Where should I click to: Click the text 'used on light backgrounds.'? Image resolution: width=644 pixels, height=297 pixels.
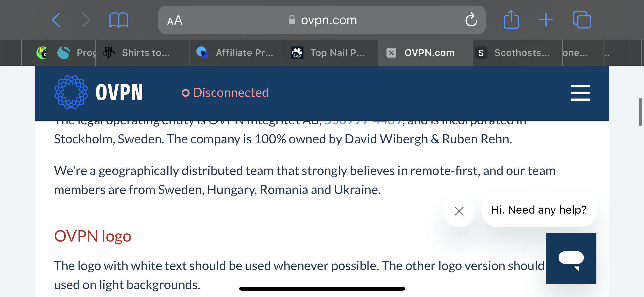click(127, 285)
